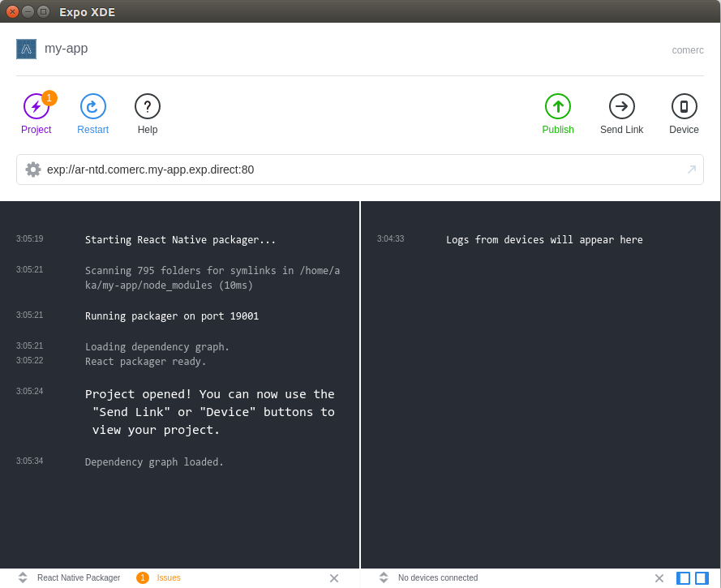Click the orange notification badge on Project
This screenshot has width=721, height=588.
(x=49, y=98)
